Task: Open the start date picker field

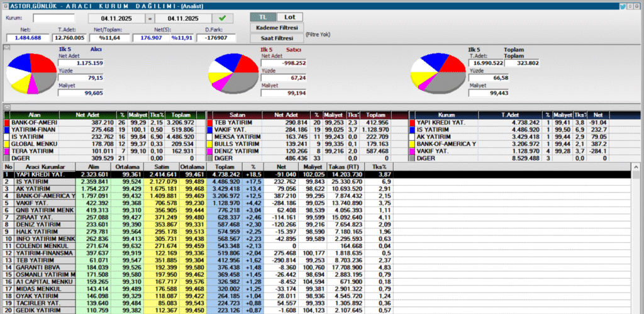Action: click(x=116, y=18)
